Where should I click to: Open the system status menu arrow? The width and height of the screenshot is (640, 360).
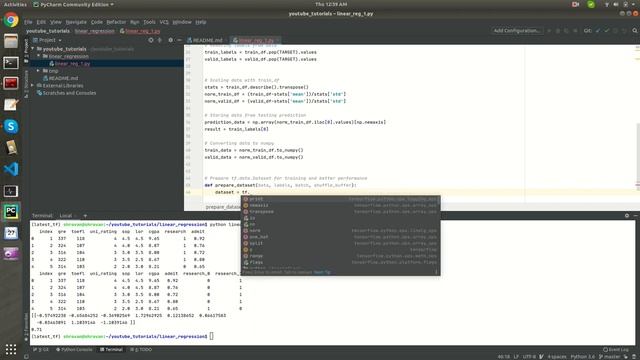(634, 4)
